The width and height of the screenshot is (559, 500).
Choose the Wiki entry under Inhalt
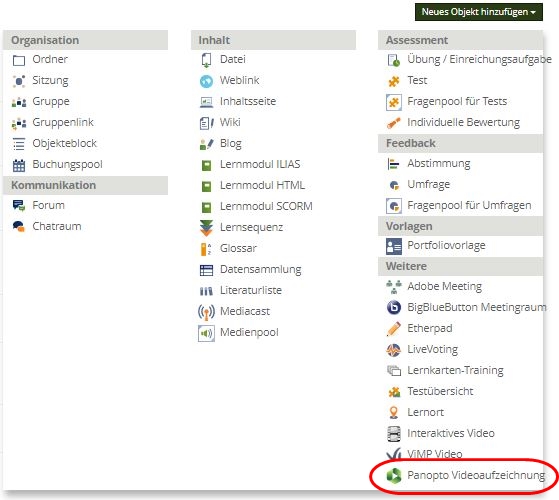(230, 122)
